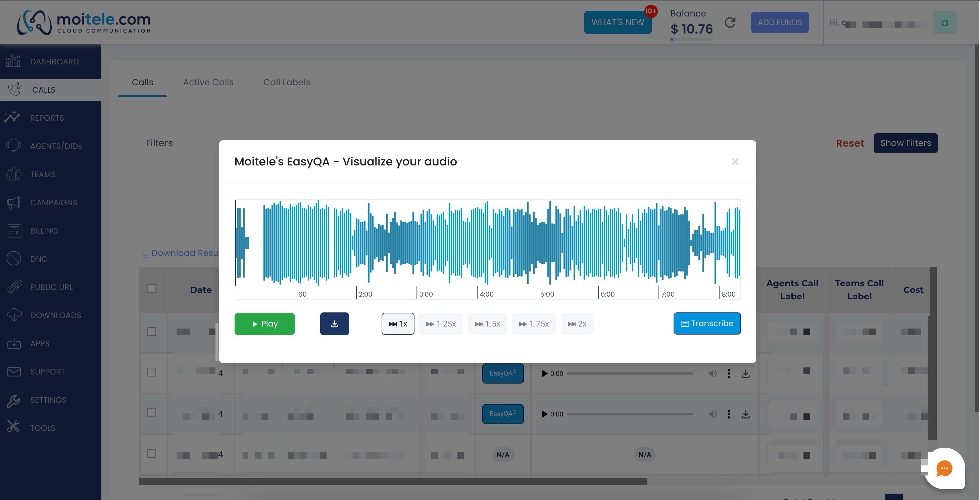Open the Teams section
This screenshot has width=980, height=500.
click(x=50, y=174)
